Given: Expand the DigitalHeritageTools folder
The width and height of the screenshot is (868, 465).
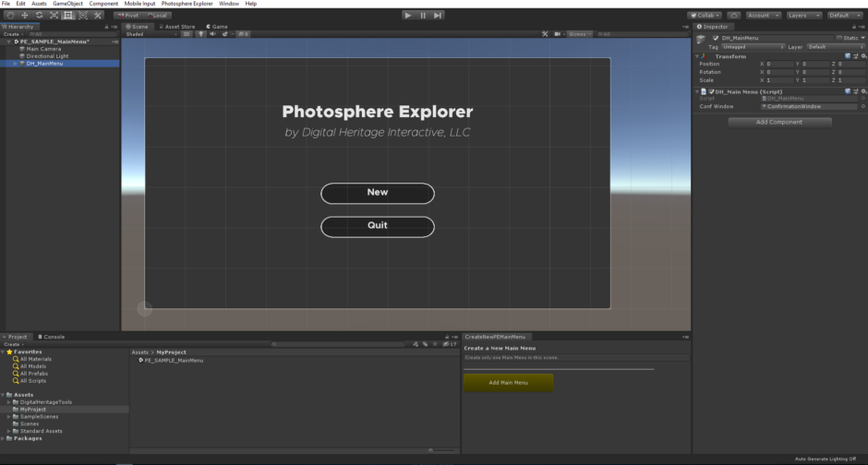Looking at the screenshot, I should (x=9, y=402).
